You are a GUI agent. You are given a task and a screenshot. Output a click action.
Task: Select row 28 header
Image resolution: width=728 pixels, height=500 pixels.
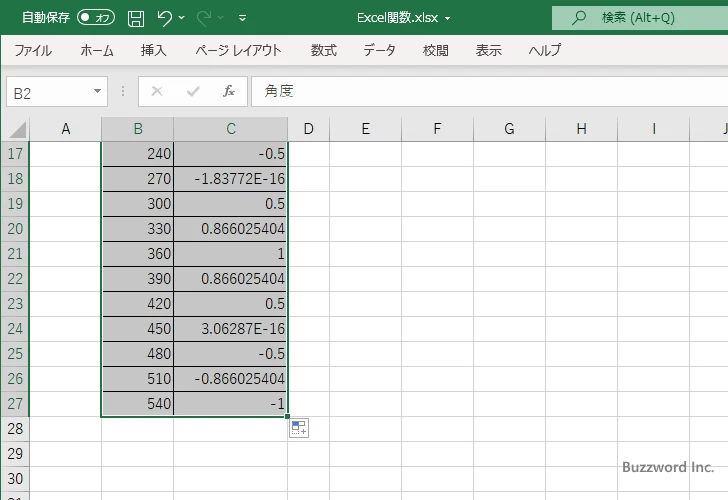coord(15,429)
